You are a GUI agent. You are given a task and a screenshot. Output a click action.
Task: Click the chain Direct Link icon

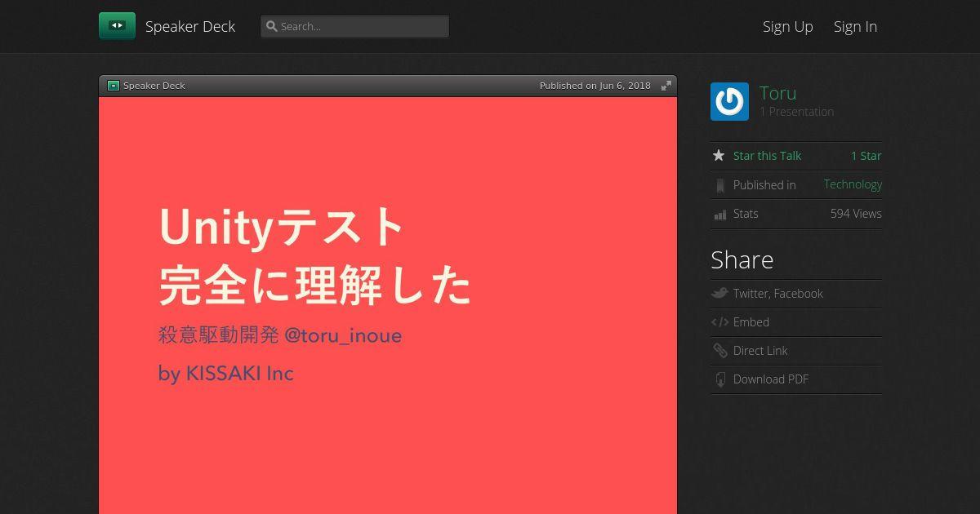pos(719,351)
